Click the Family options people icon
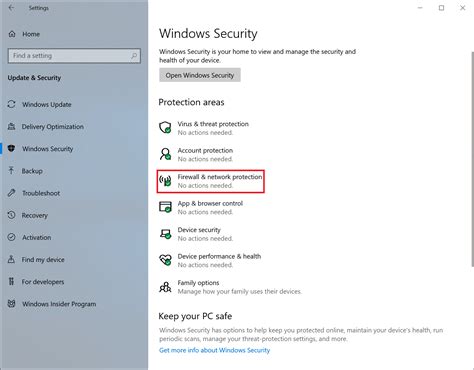The width and height of the screenshot is (474, 370). (165, 287)
